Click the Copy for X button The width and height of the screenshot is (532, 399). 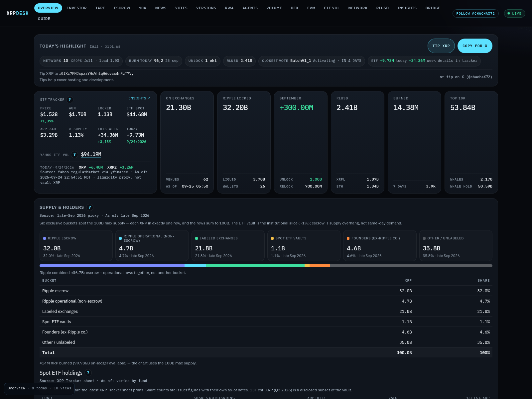(475, 46)
